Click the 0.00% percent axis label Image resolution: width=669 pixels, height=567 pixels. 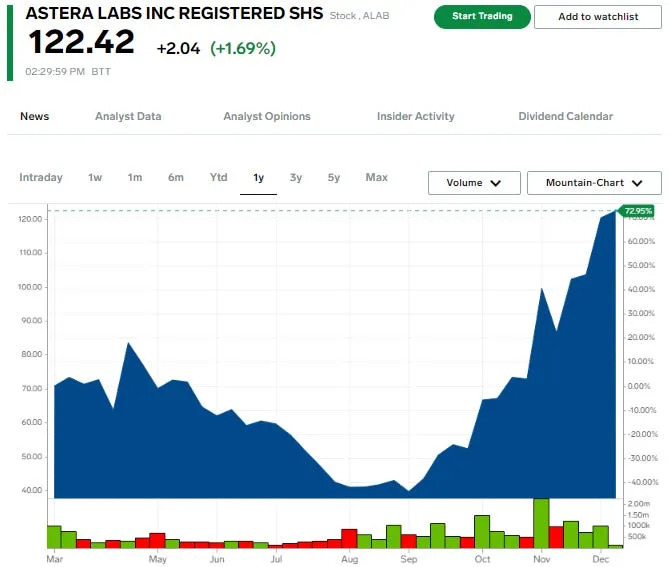pyautogui.click(x=639, y=386)
